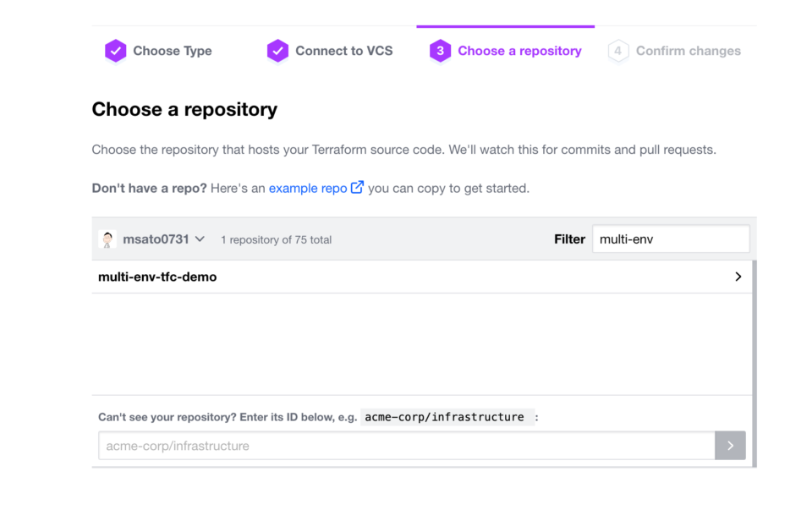Open the msato0731 organization selector
812x532 pixels.
tap(151, 239)
